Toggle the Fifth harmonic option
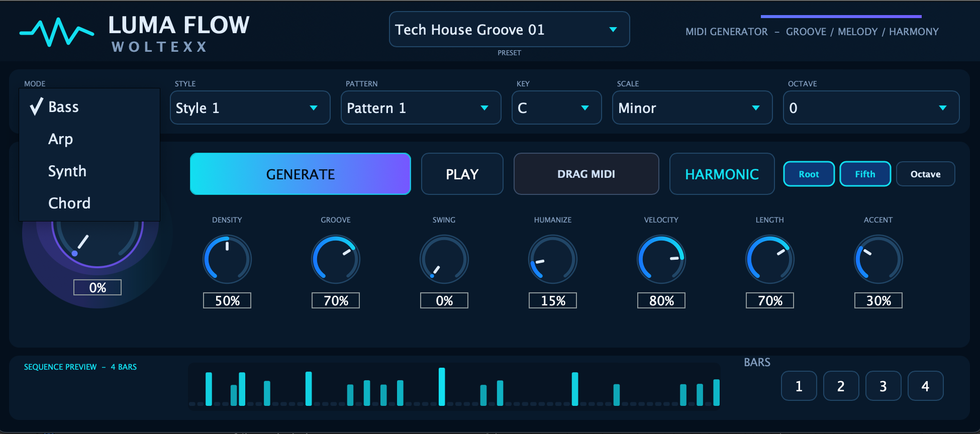Screen dimensions: 980x434 coord(865,174)
